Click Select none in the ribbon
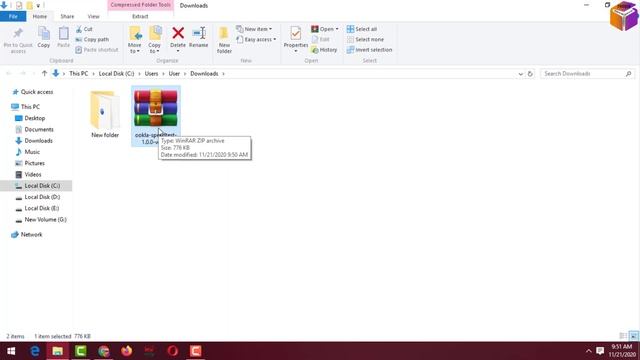This screenshot has width=640, height=360. (365, 39)
